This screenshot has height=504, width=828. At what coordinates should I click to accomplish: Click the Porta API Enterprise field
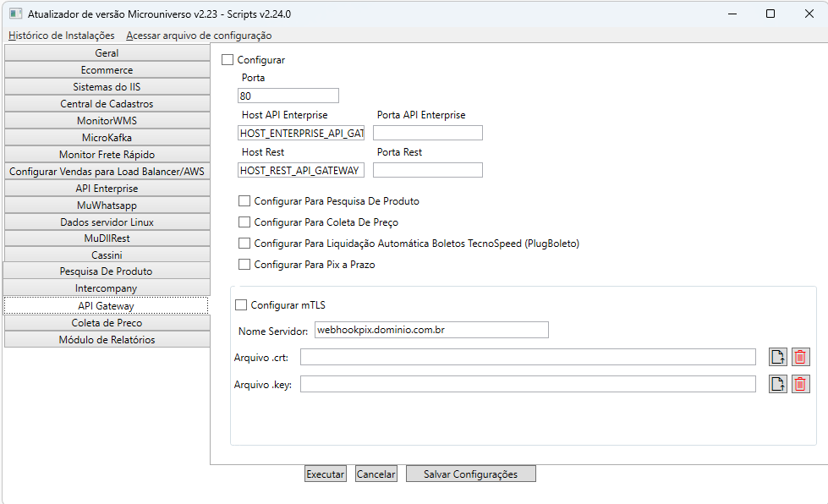tap(428, 133)
